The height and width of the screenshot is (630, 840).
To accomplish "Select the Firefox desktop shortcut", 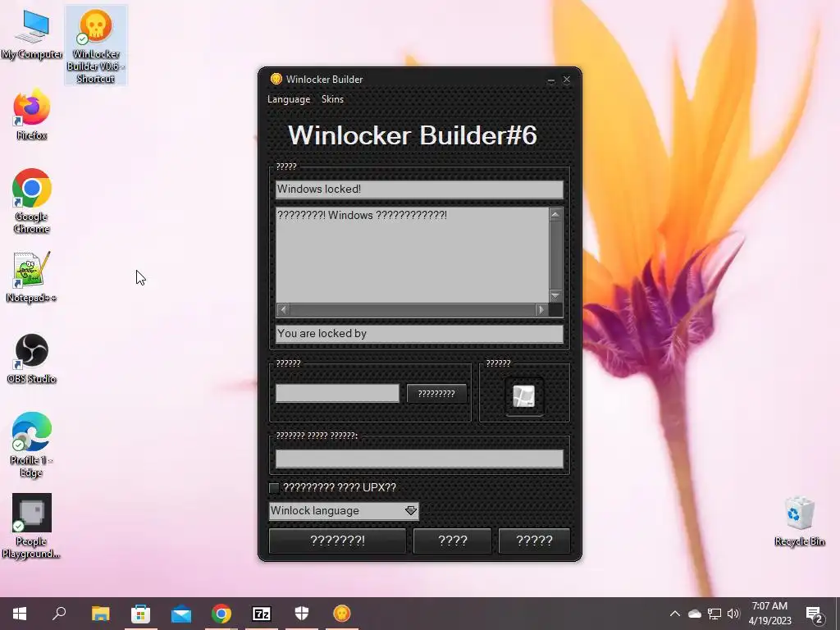I will coord(32,115).
